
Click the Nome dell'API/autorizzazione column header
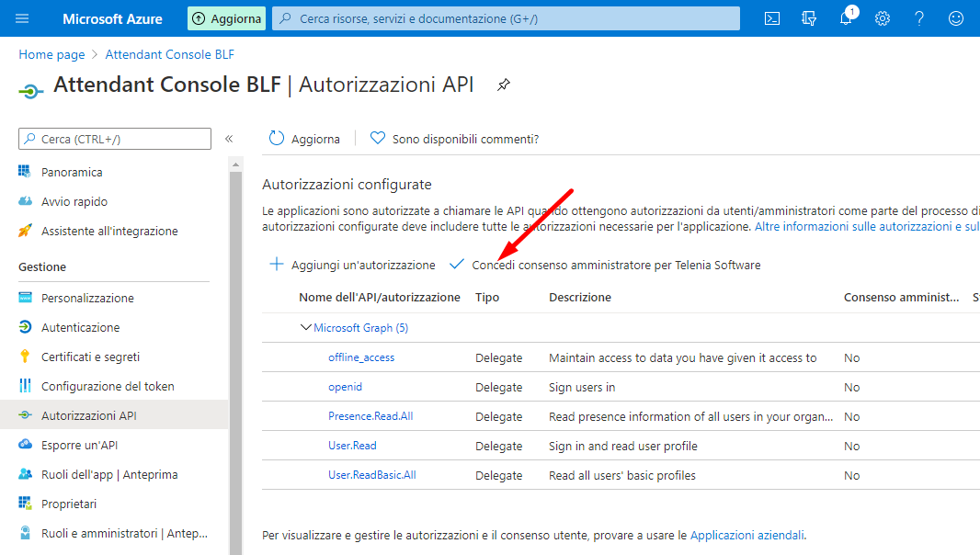pyautogui.click(x=380, y=297)
